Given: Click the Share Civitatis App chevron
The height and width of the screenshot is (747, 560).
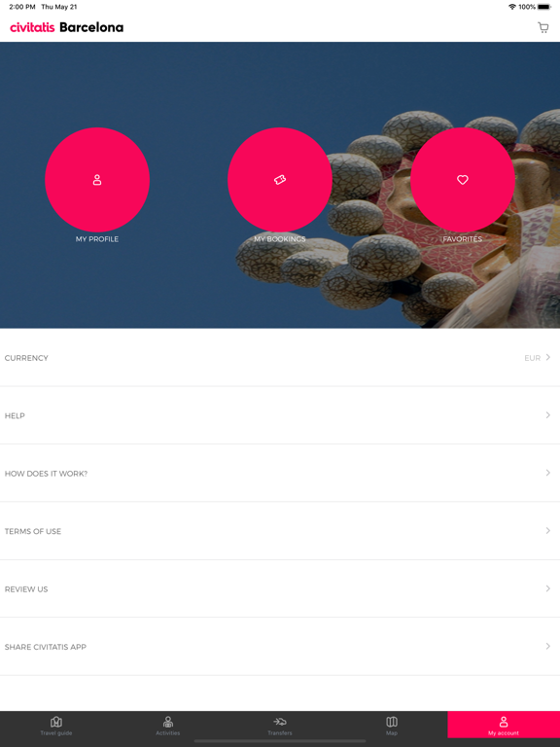Looking at the screenshot, I should [548, 646].
